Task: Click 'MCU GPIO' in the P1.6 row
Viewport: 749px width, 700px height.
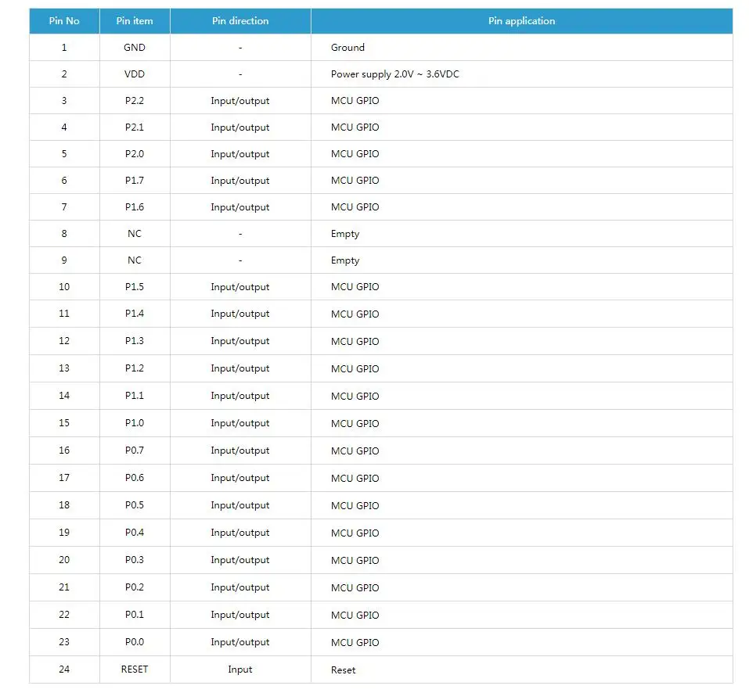Action: point(355,207)
